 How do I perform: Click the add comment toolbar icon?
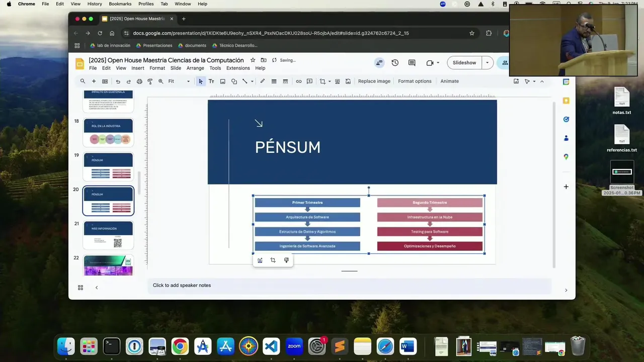coord(309,81)
